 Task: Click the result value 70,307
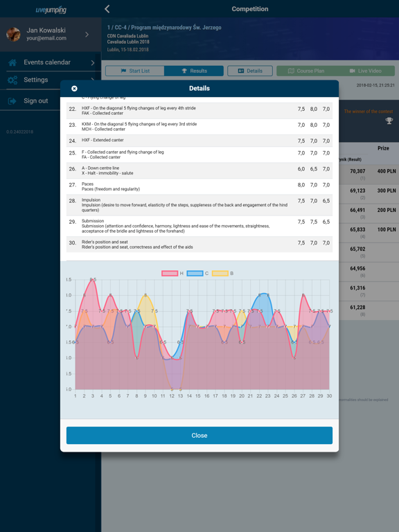click(357, 171)
